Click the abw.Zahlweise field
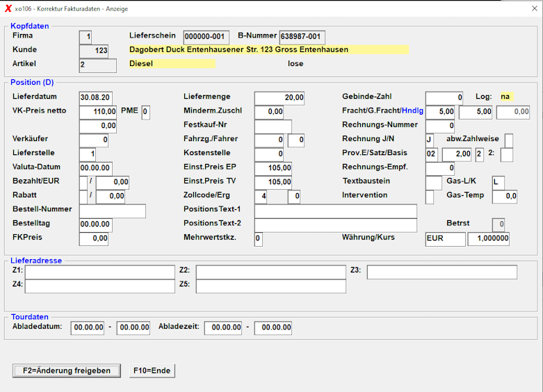This screenshot has width=543, height=392. point(509,141)
